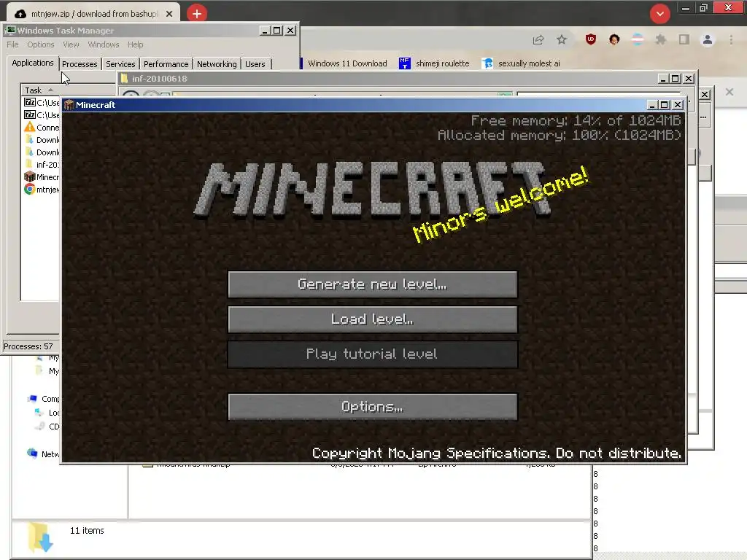Open File menu in Task Manager
The height and width of the screenshot is (560, 747).
click(x=12, y=44)
